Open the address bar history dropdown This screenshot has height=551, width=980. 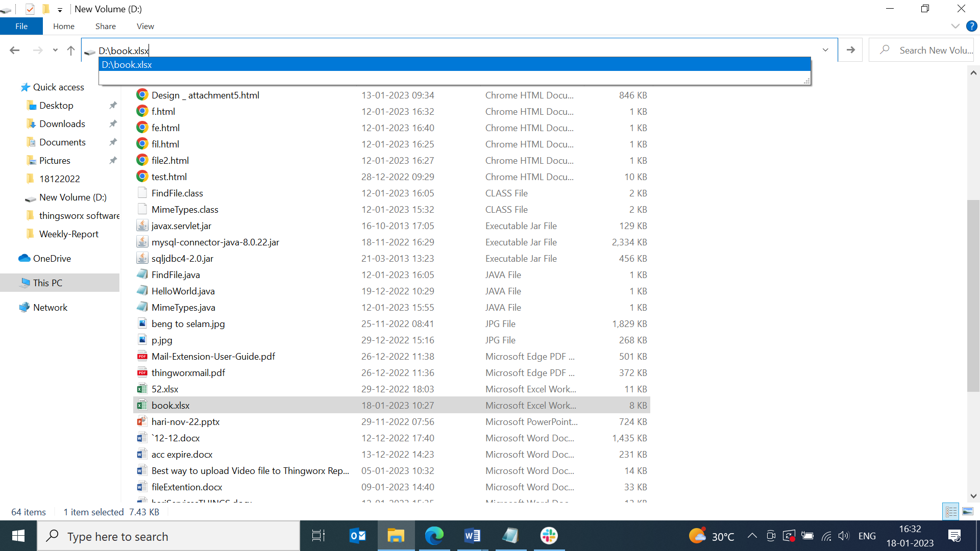pos(825,49)
